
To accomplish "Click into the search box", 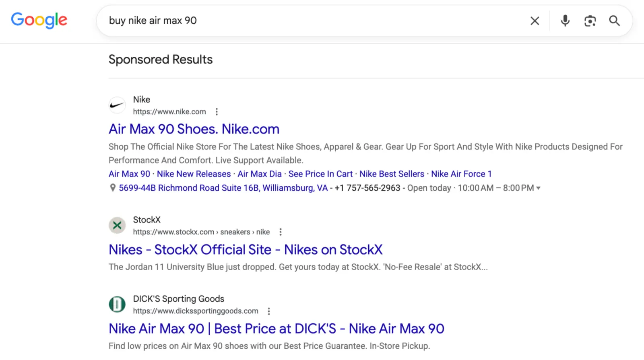I will [x=314, y=21].
